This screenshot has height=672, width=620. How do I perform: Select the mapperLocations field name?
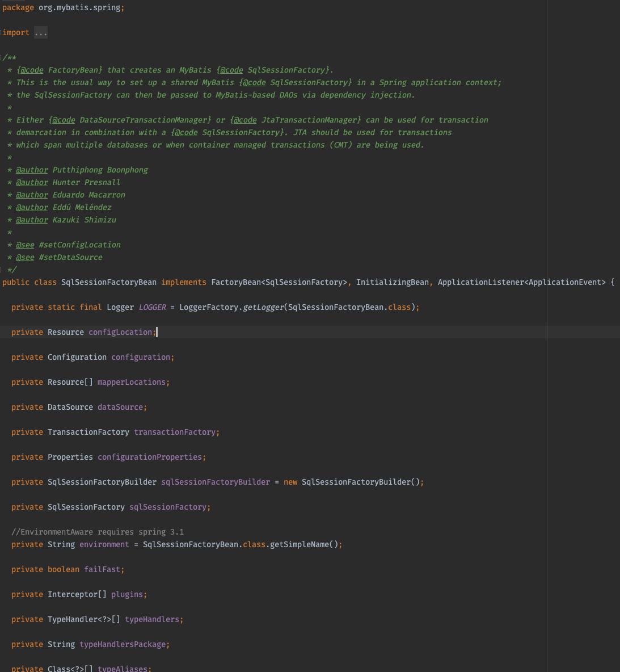(132, 382)
